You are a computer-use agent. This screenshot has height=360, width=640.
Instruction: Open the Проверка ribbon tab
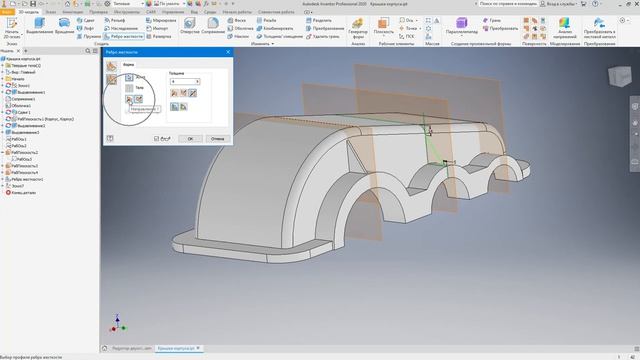click(98, 12)
